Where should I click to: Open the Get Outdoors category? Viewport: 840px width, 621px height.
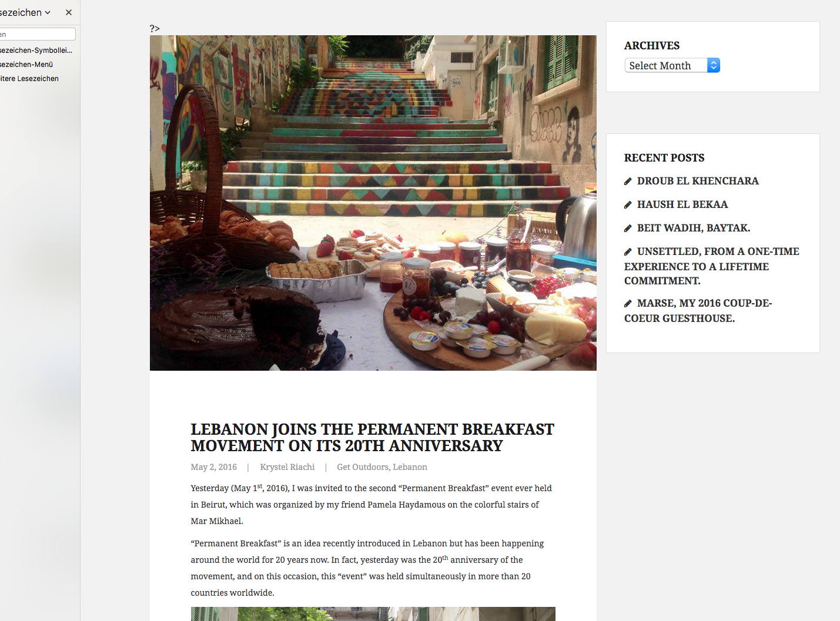(x=363, y=467)
